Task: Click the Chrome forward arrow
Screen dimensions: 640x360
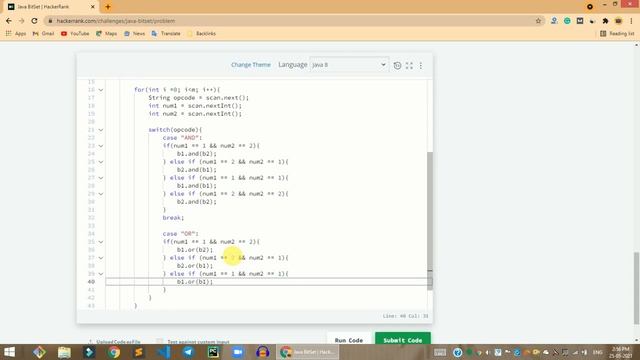Action: point(22,21)
